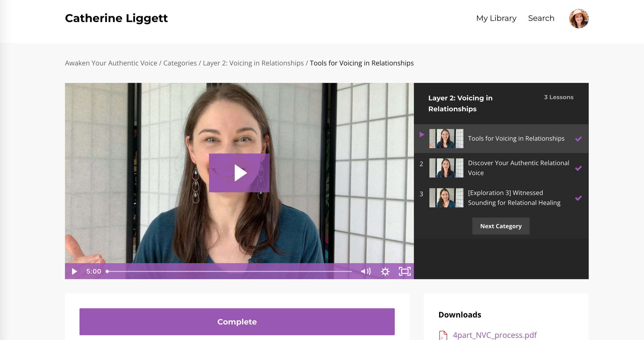Mute the video with the volume icon
Viewport: 644px width, 340px height.
[x=366, y=271]
